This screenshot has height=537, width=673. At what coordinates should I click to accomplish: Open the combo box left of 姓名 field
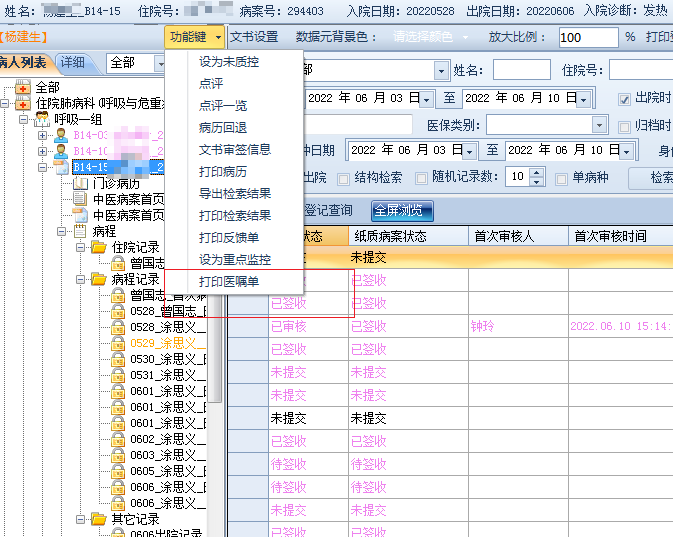[x=441, y=71]
